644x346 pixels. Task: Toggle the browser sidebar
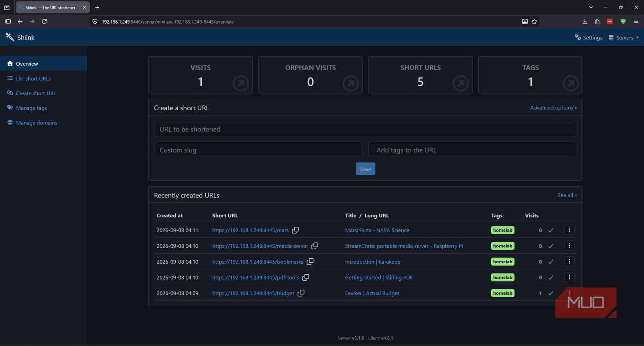(8, 21)
